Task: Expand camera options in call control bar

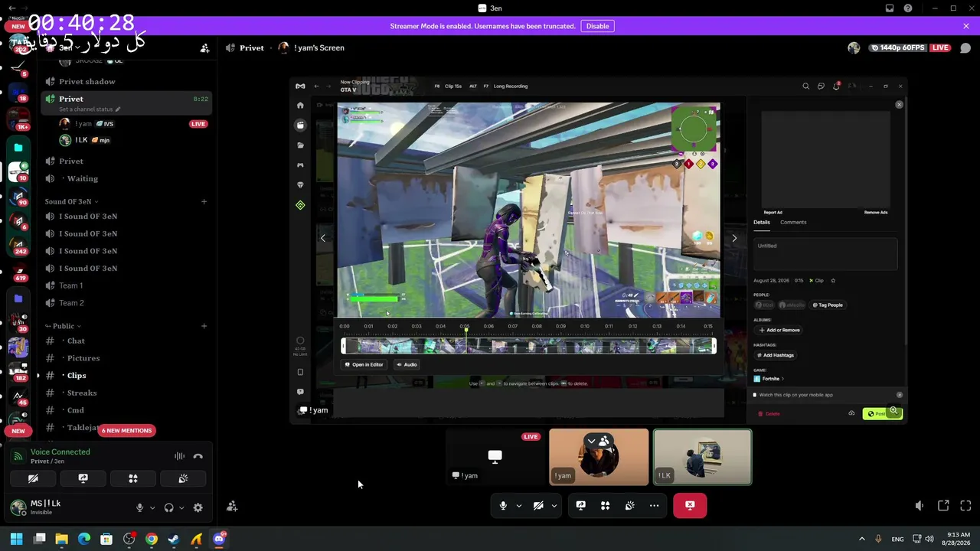Action: pyautogui.click(x=554, y=505)
